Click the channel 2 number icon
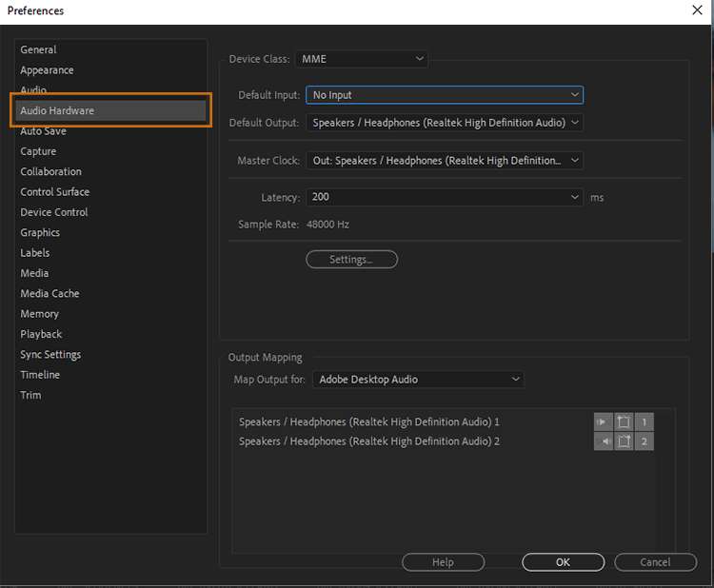This screenshot has width=714, height=588. [x=645, y=441]
